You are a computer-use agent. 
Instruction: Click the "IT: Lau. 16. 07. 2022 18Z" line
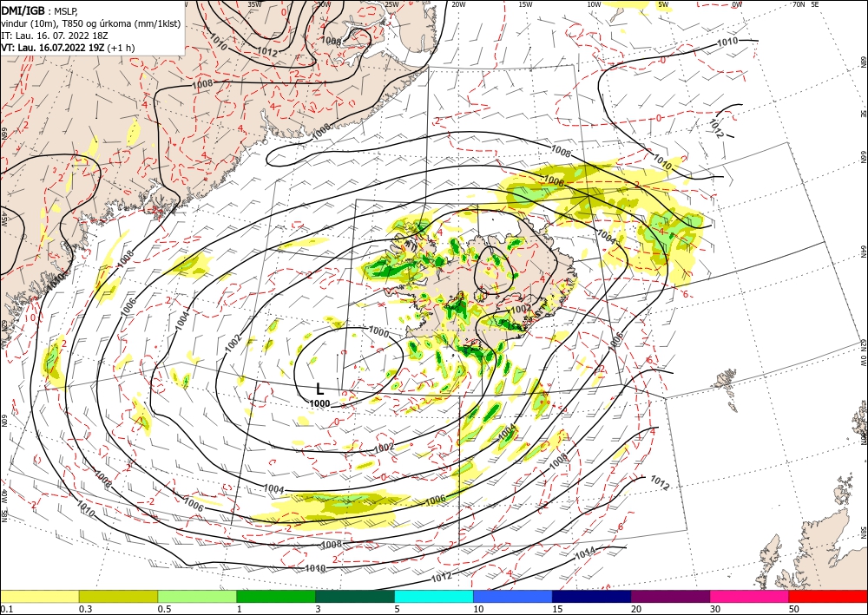point(54,36)
